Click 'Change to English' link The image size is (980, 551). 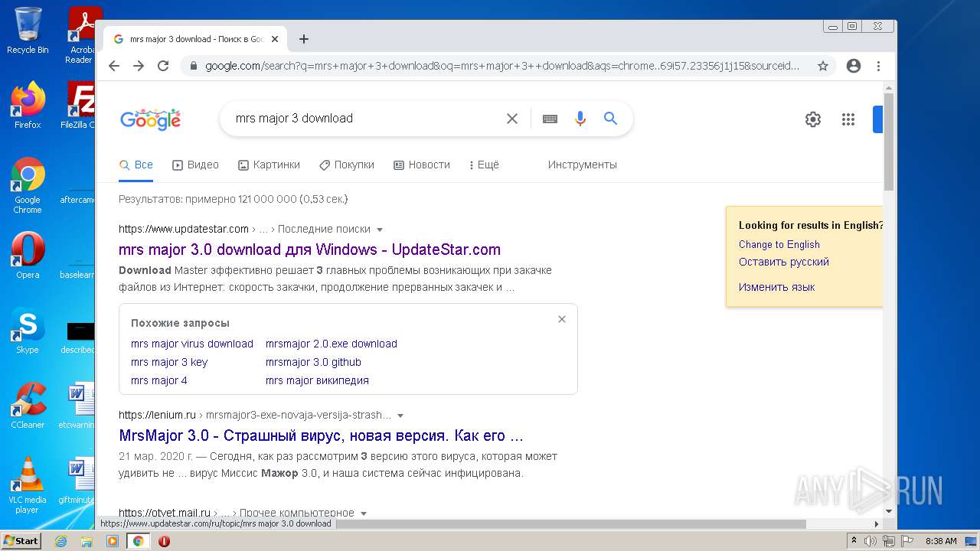coord(779,244)
